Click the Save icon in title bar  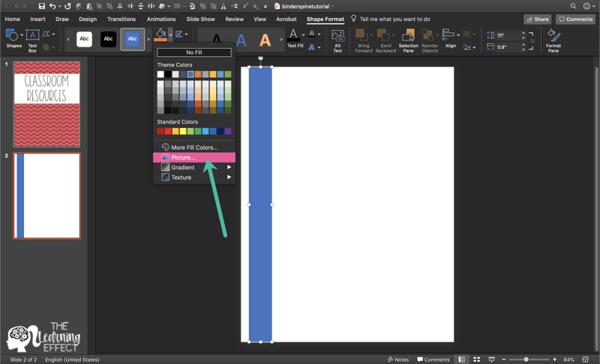pos(42,6)
